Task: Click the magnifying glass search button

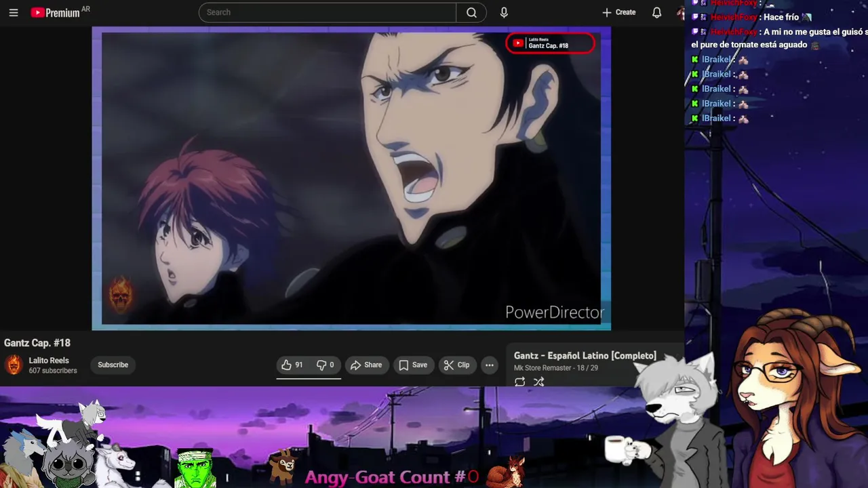Action: coord(471,12)
